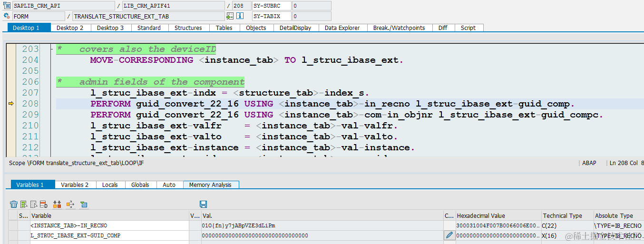Click the Absolute Type column header
This screenshot has width=644, height=244.
point(619,215)
